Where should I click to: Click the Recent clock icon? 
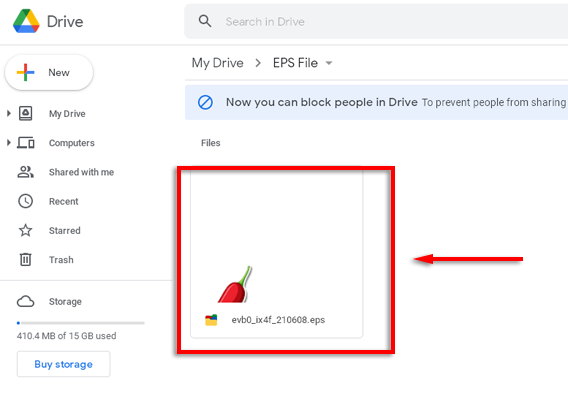[25, 201]
